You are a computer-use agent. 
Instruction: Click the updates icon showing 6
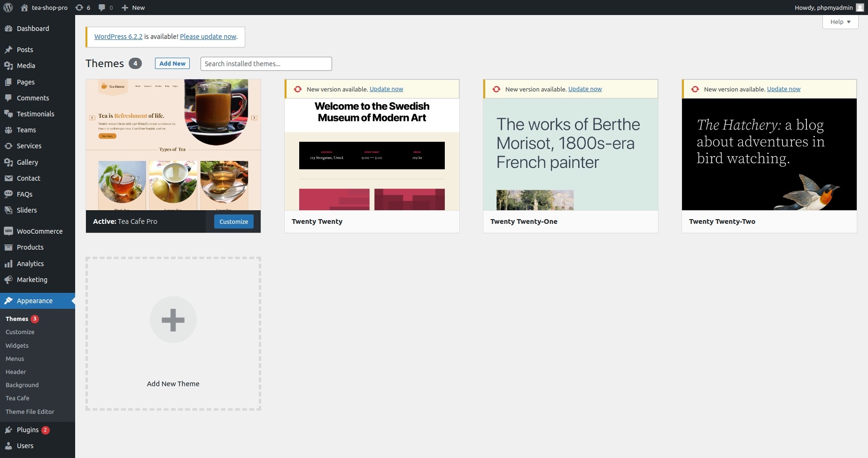click(79, 8)
